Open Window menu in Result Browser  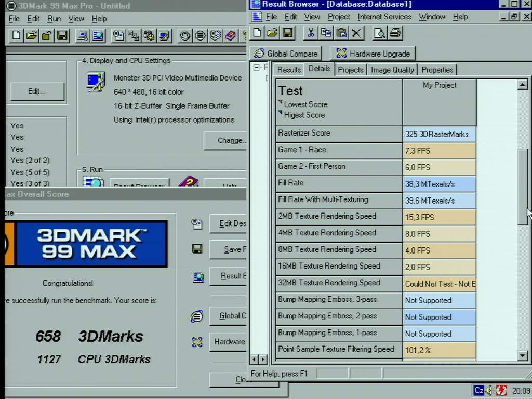[x=432, y=17]
